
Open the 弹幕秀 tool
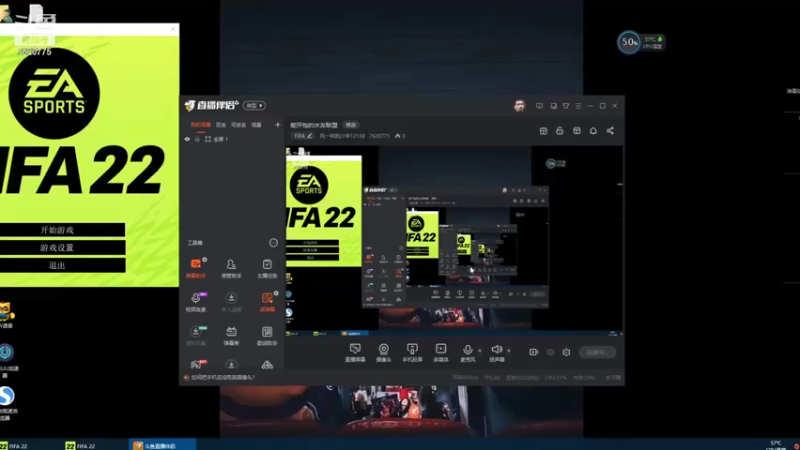[x=231, y=336]
